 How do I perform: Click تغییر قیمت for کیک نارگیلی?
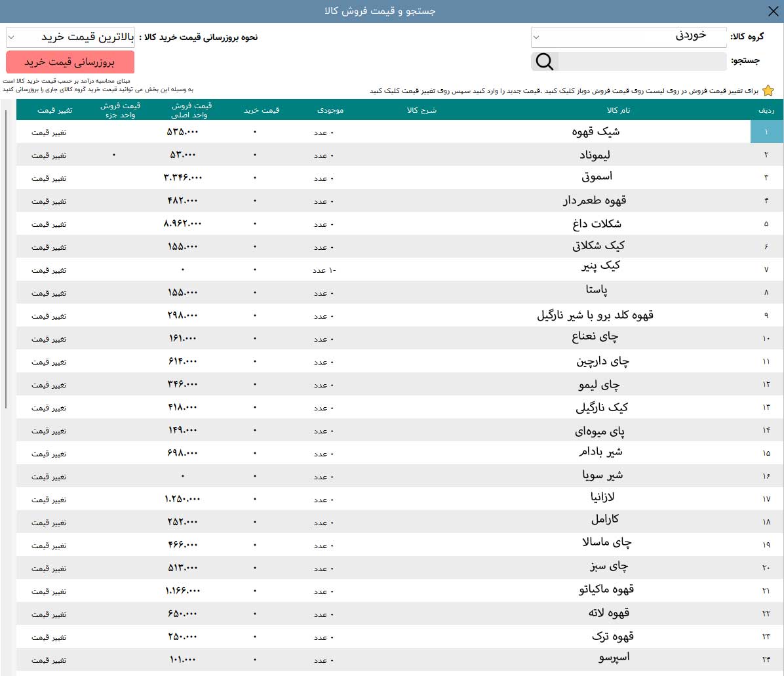click(x=49, y=408)
